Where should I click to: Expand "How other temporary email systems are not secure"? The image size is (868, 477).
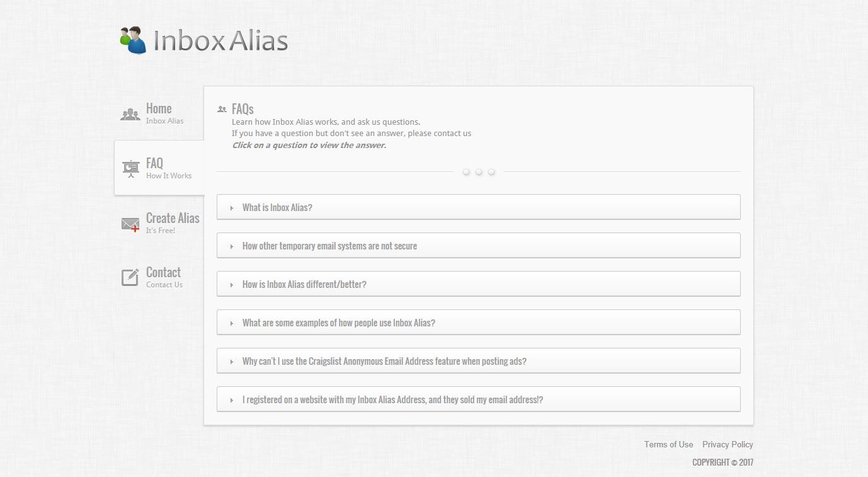point(329,245)
